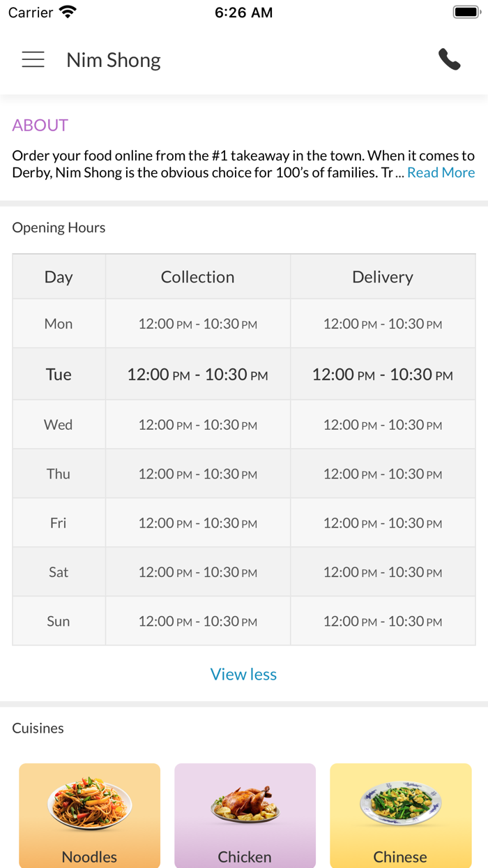488x868 pixels.
Task: Tap the Day column header
Action: click(x=59, y=277)
